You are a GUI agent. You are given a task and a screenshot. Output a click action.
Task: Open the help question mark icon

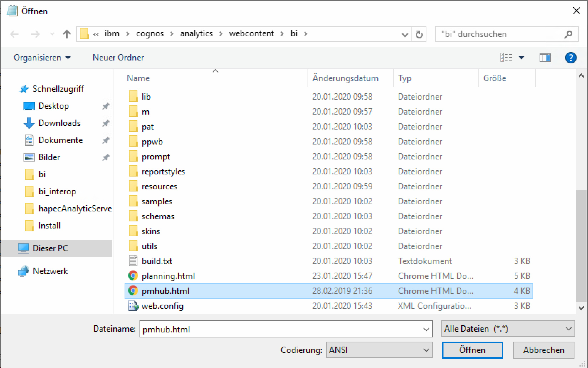point(571,58)
